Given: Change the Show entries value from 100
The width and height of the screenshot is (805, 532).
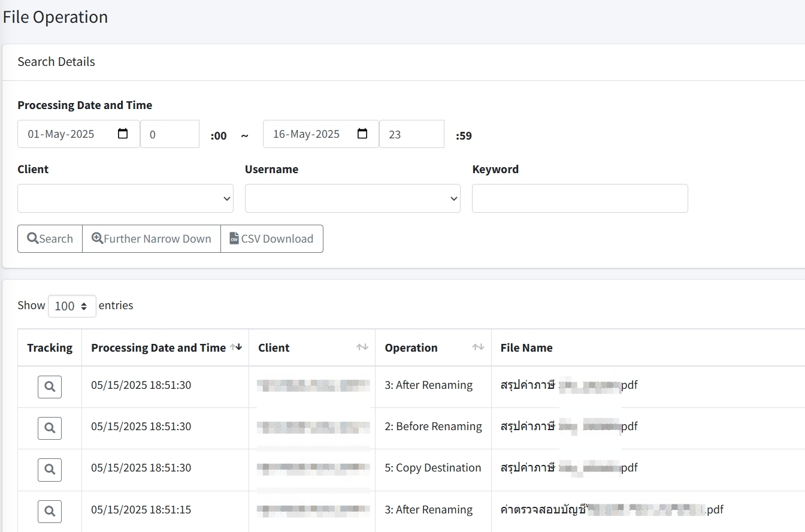Looking at the screenshot, I should pyautogui.click(x=71, y=306).
